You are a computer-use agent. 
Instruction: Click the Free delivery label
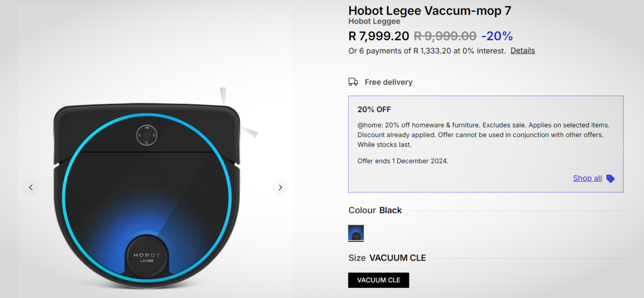389,82
